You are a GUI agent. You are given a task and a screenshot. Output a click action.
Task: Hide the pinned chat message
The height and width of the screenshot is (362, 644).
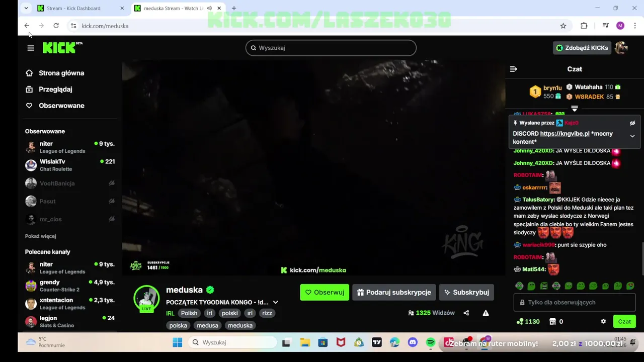click(x=632, y=123)
